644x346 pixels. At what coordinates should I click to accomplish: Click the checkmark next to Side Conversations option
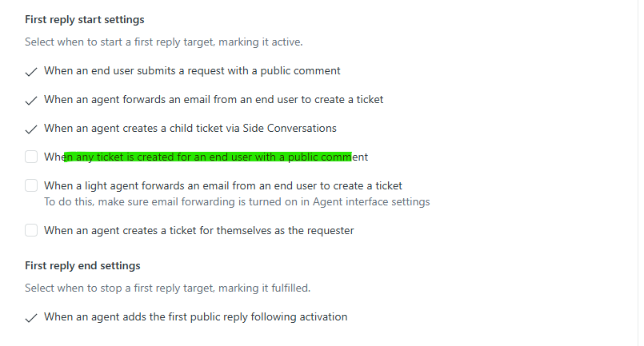(x=31, y=129)
